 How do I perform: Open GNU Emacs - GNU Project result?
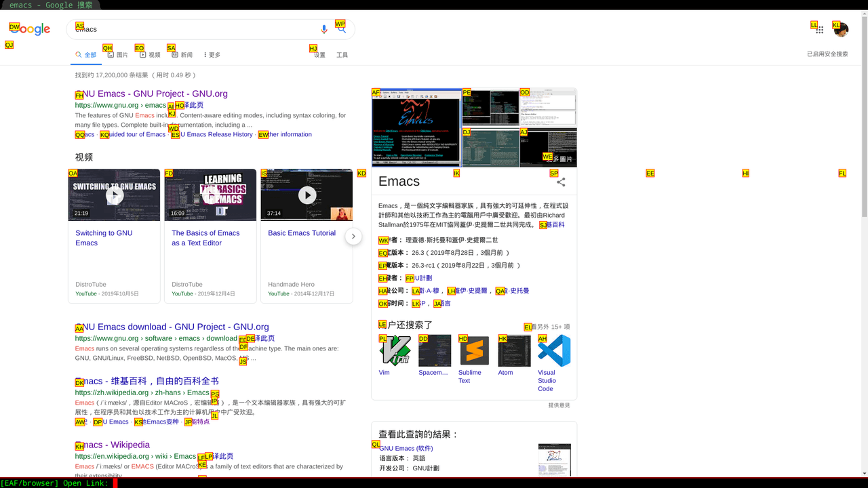(151, 94)
